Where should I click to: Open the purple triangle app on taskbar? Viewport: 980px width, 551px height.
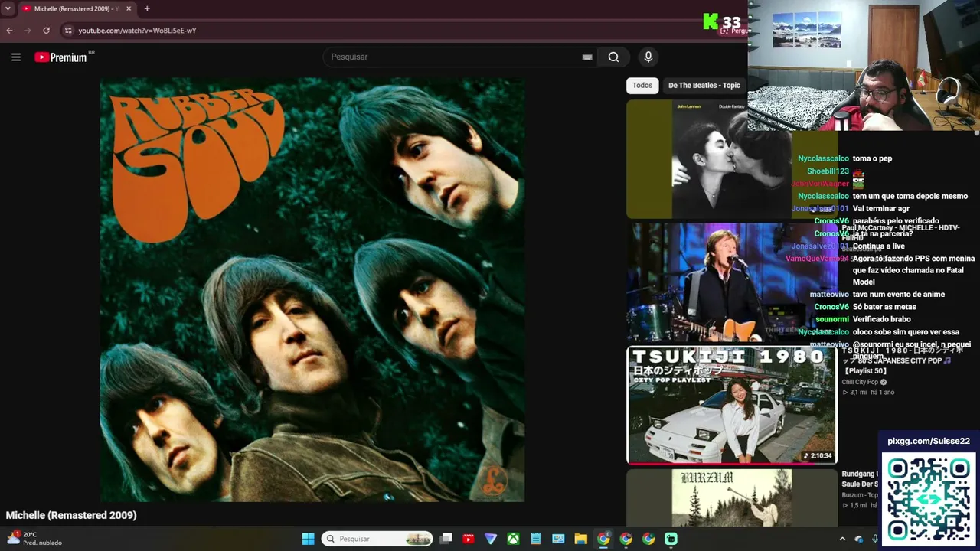[x=491, y=539]
